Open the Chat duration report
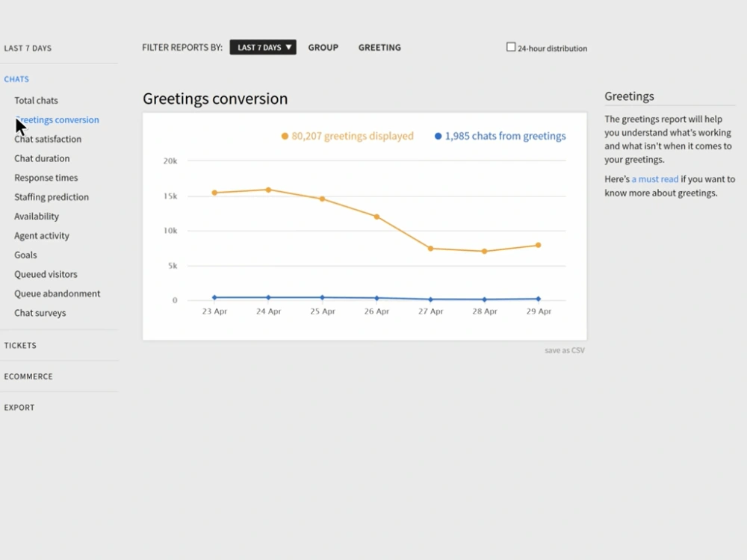 [42, 158]
